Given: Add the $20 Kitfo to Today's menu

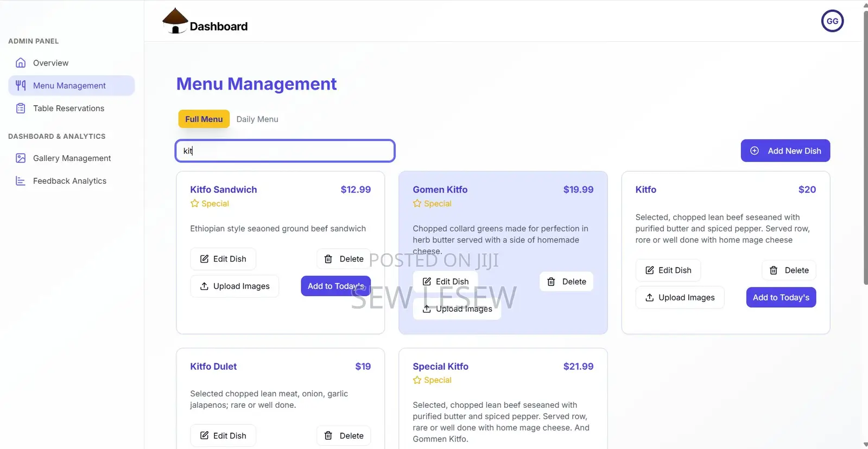Looking at the screenshot, I should [x=781, y=298].
